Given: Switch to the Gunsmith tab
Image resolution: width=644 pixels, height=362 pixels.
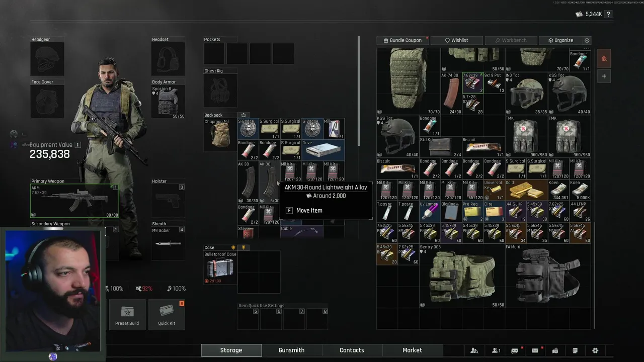Looking at the screenshot, I should coord(291,350).
